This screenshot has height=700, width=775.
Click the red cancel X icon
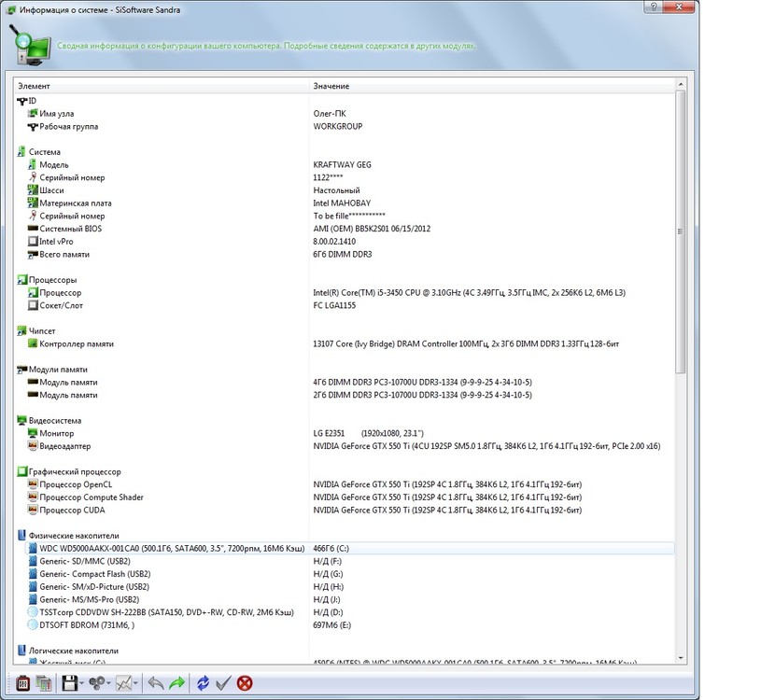coord(245,683)
